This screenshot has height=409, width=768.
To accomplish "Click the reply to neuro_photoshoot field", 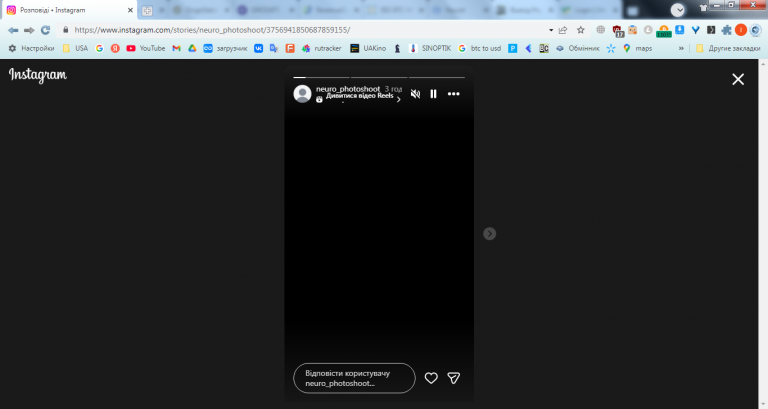I will 354,378.
